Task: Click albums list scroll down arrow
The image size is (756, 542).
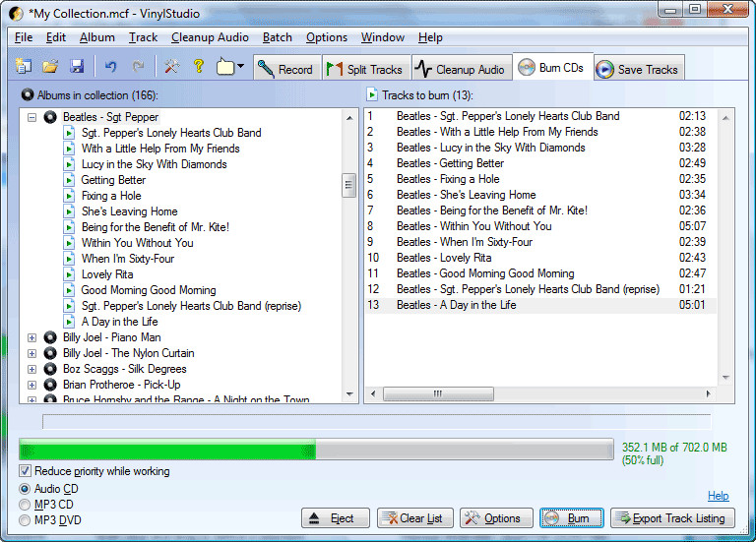Action: pyautogui.click(x=349, y=394)
